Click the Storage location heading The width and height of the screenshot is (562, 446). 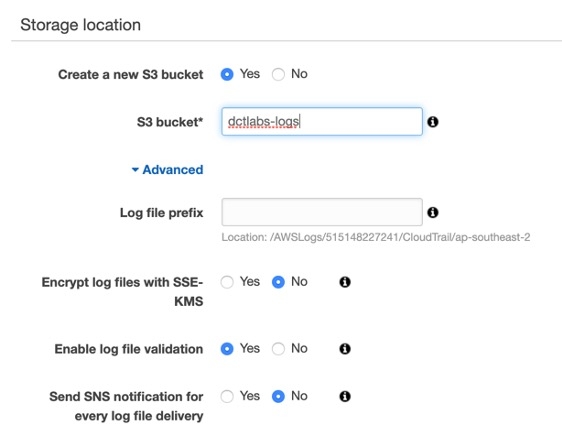(81, 25)
